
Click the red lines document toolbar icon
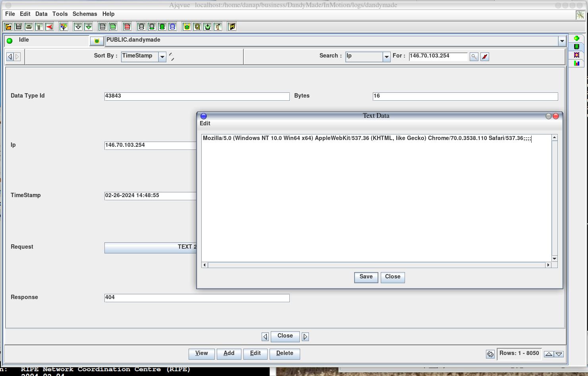coord(127,27)
